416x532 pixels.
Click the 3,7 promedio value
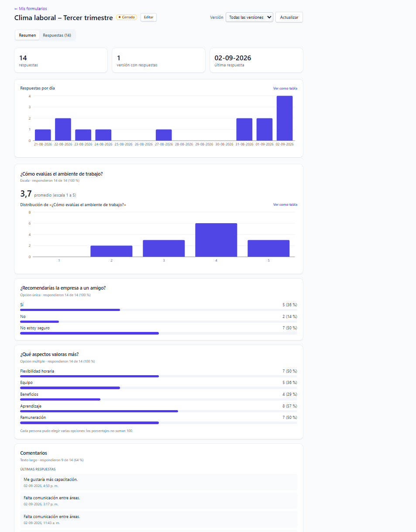26,194
